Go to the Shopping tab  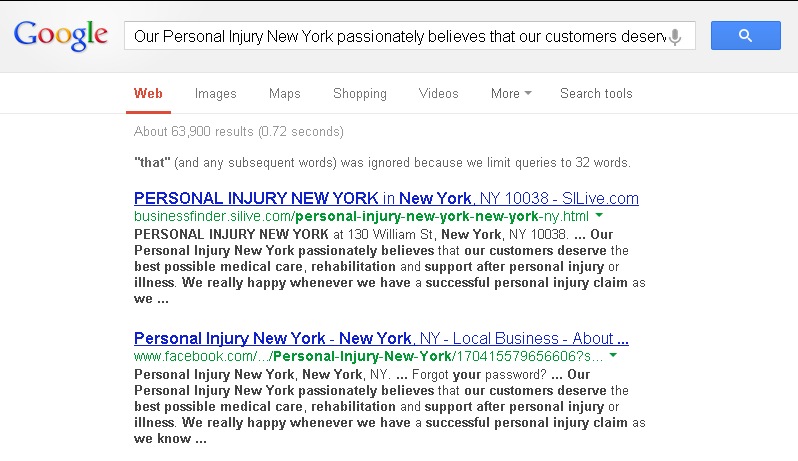tap(360, 94)
